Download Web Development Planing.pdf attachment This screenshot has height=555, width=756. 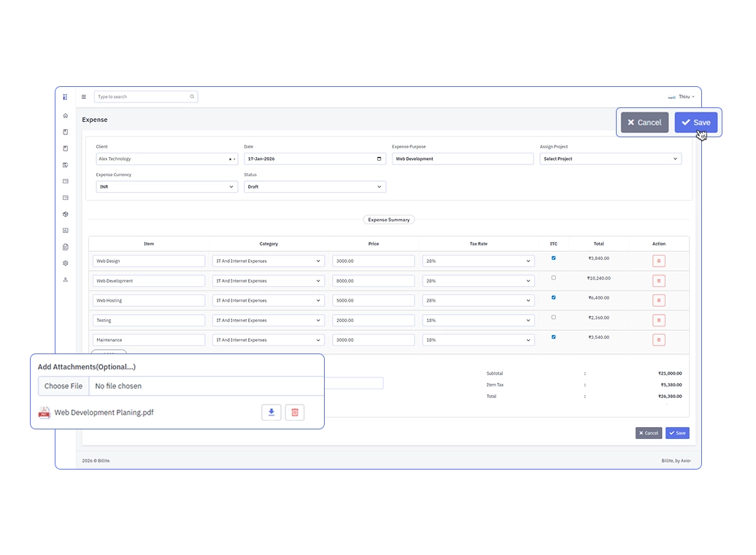[271, 413]
